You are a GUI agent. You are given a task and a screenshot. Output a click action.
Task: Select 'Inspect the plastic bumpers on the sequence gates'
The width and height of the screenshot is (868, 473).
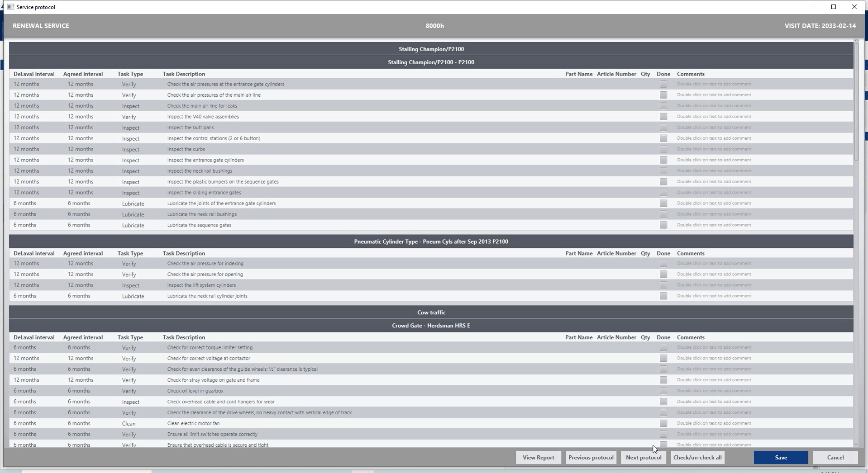point(223,182)
